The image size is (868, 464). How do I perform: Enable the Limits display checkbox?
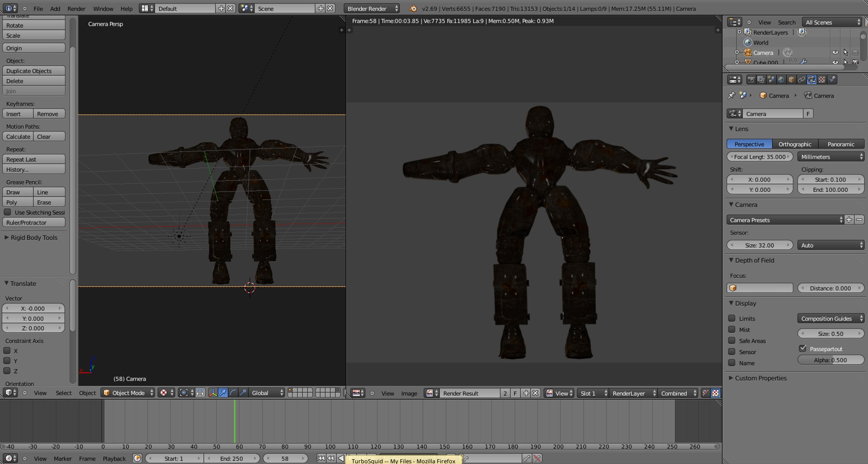coord(731,318)
